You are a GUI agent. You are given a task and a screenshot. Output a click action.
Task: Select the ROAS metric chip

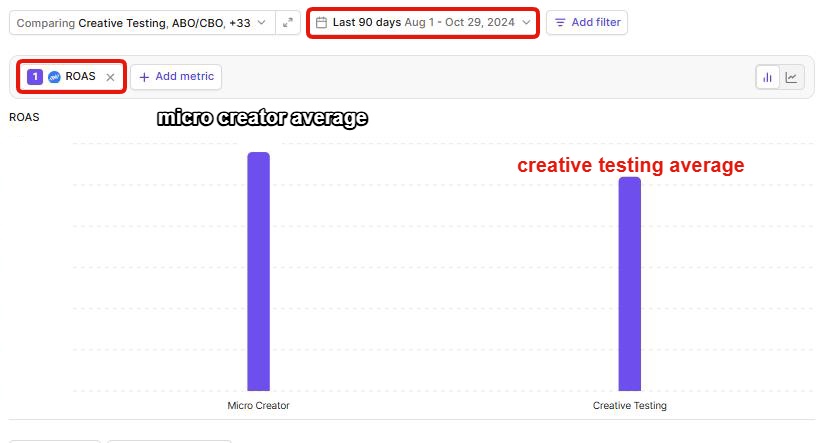coord(71,77)
